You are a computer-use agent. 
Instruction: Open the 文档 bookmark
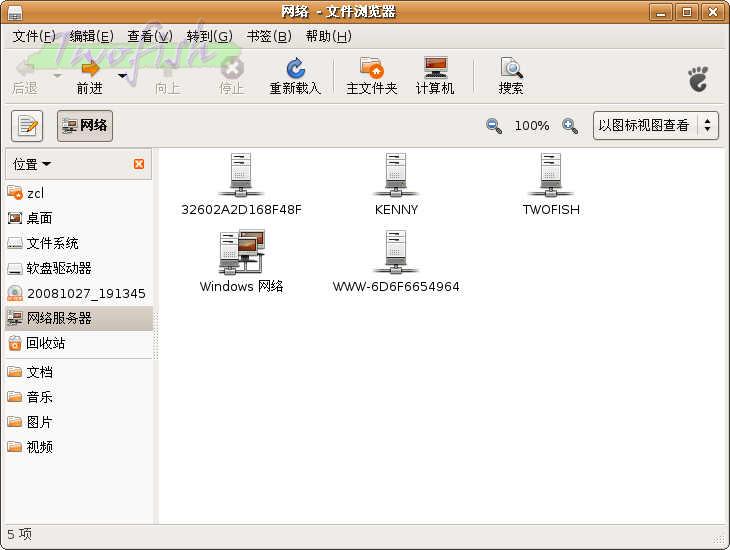(79, 372)
